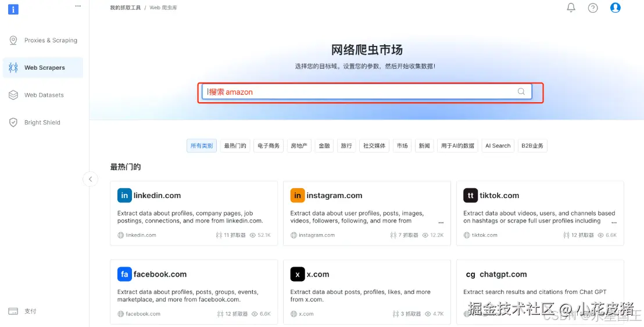Select Web Scrapers in sidebar
Screen dimensions: 644x327
(43, 68)
